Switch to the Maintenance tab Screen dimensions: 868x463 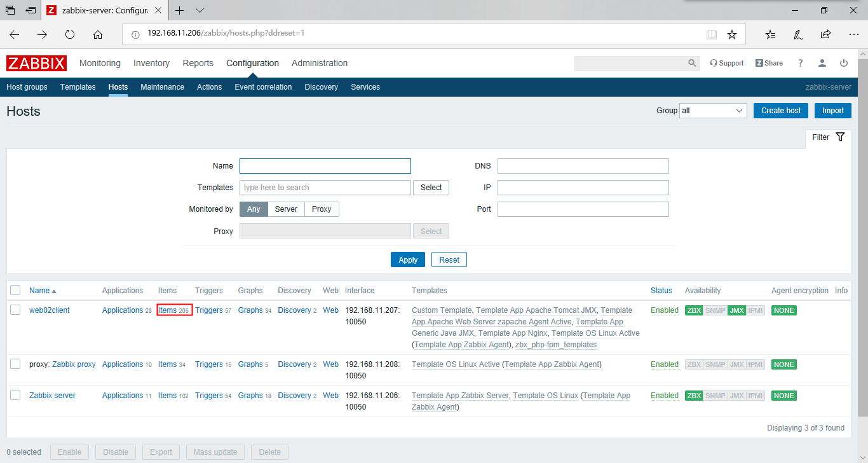(162, 87)
